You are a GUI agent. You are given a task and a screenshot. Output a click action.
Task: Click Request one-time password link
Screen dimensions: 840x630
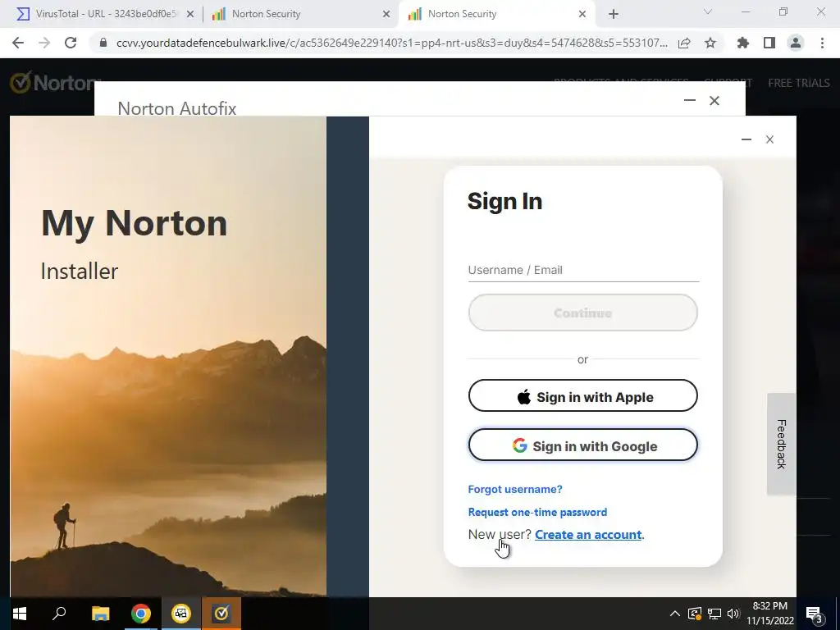(x=537, y=512)
